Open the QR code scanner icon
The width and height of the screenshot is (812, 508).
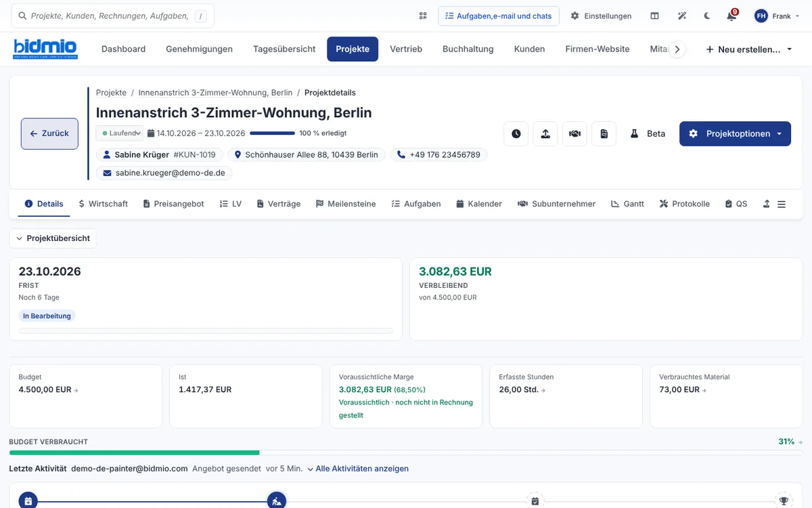pyautogui.click(x=423, y=16)
